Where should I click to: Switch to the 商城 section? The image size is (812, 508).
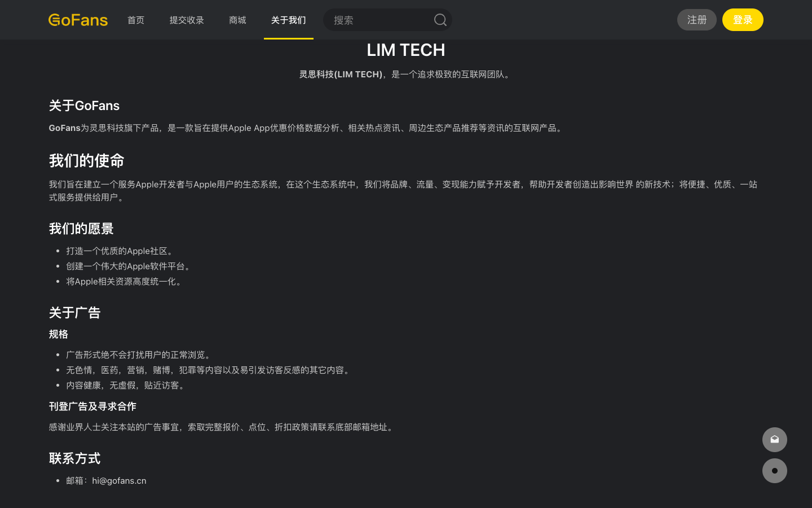[237, 20]
